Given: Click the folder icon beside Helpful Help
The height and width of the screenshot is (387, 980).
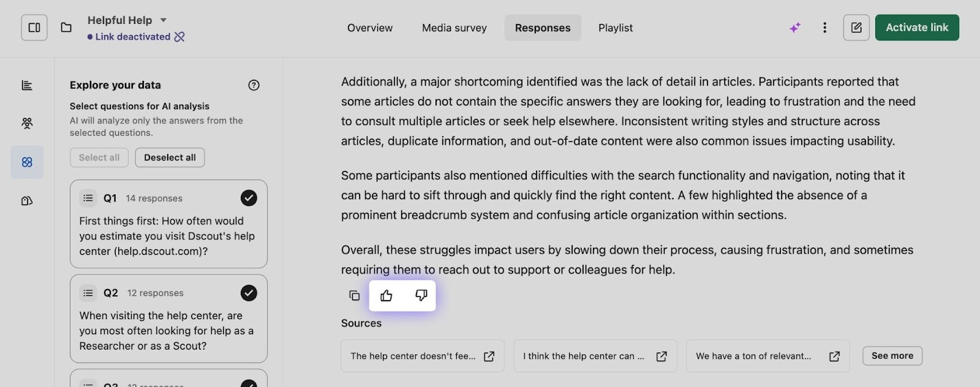Looking at the screenshot, I should tap(66, 28).
